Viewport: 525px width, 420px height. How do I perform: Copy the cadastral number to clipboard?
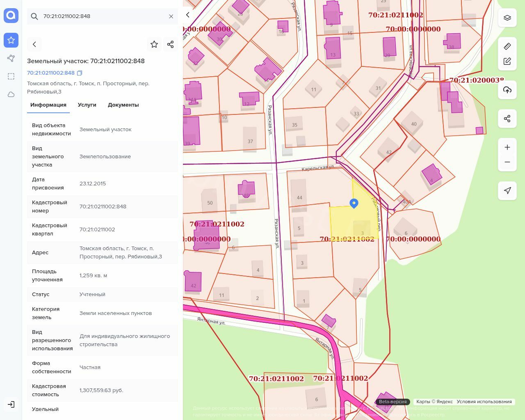(x=80, y=73)
